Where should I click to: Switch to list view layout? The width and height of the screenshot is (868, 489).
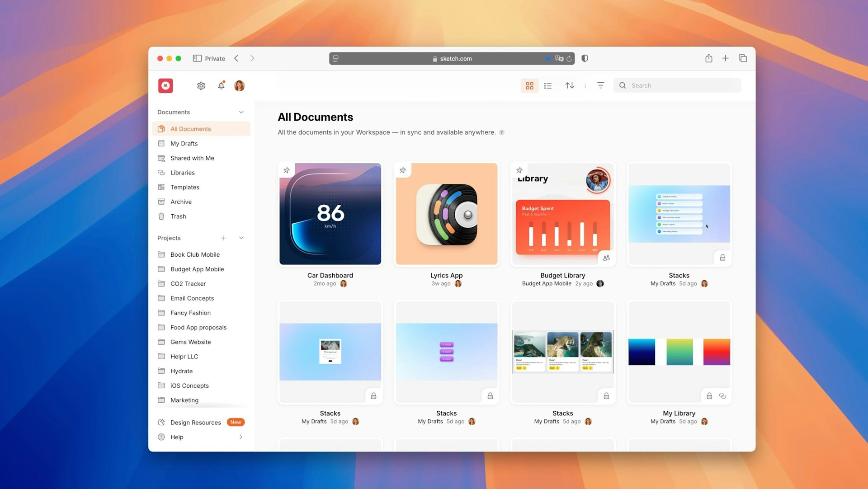pyautogui.click(x=547, y=85)
